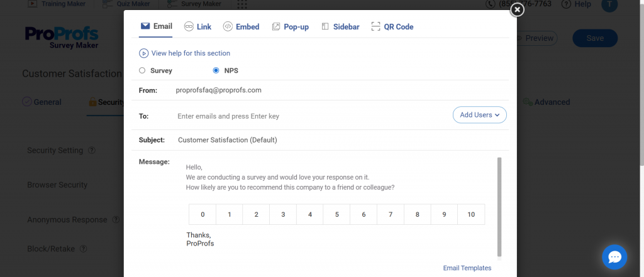644x277 pixels.
Task: Click the Browser Security label
Action: [57, 185]
